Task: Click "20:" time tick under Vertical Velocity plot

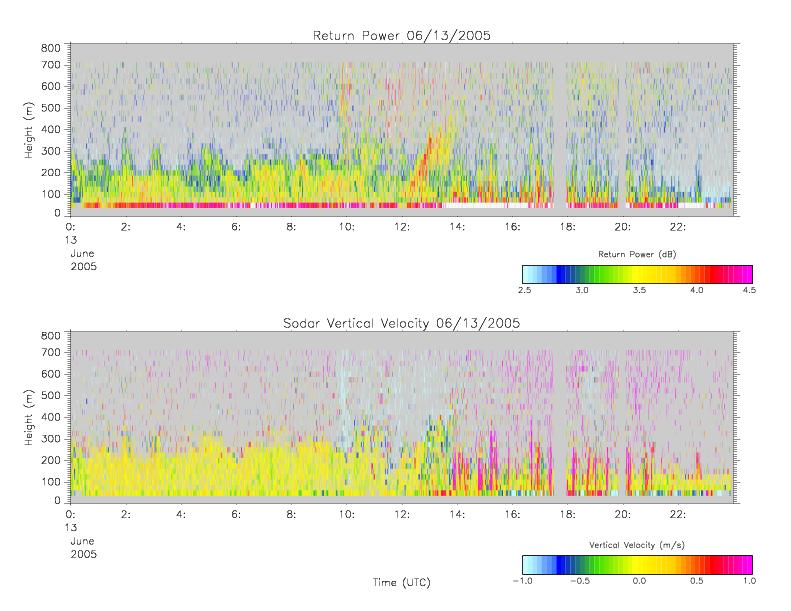Action: 622,515
